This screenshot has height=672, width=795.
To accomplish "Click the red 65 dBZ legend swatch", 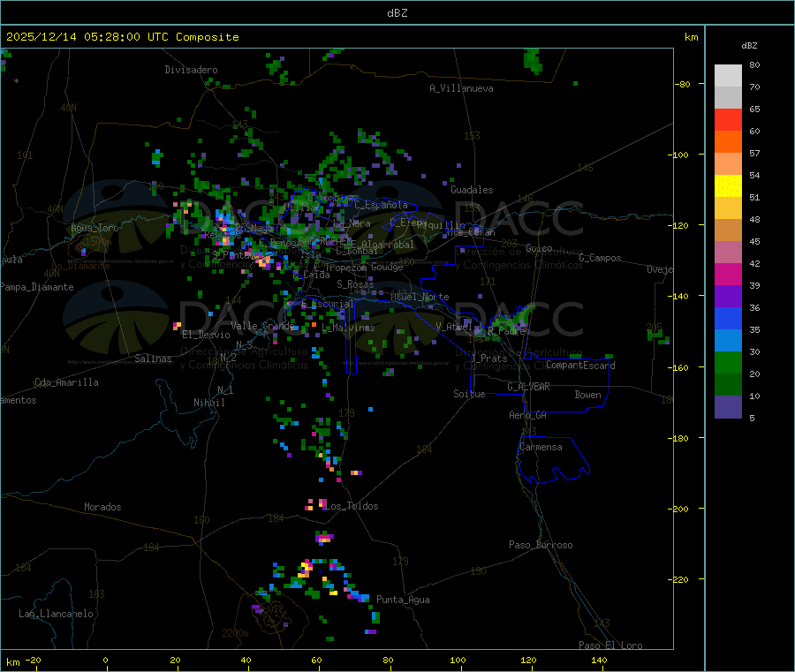I will pos(728,119).
